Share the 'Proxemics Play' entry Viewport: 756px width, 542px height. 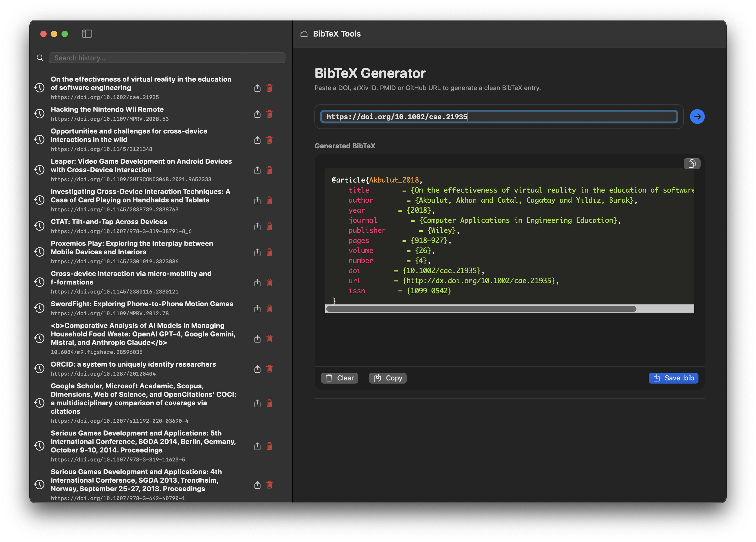(x=257, y=252)
